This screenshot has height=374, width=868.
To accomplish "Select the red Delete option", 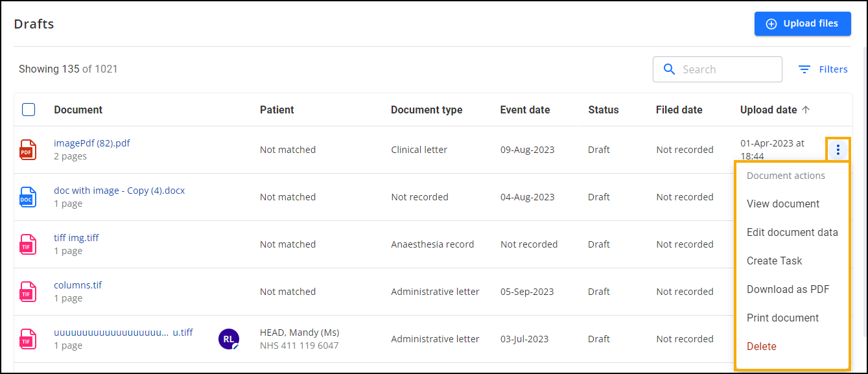I will 761,346.
